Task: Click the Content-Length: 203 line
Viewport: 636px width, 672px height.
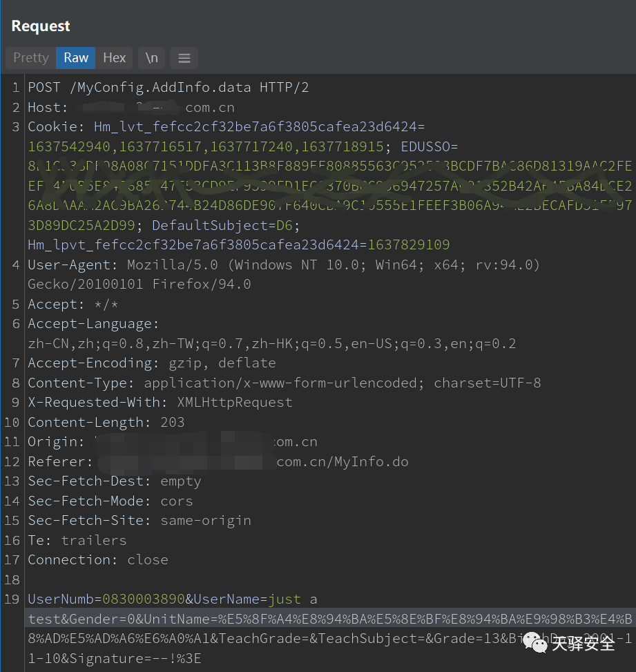Action: click(x=106, y=423)
